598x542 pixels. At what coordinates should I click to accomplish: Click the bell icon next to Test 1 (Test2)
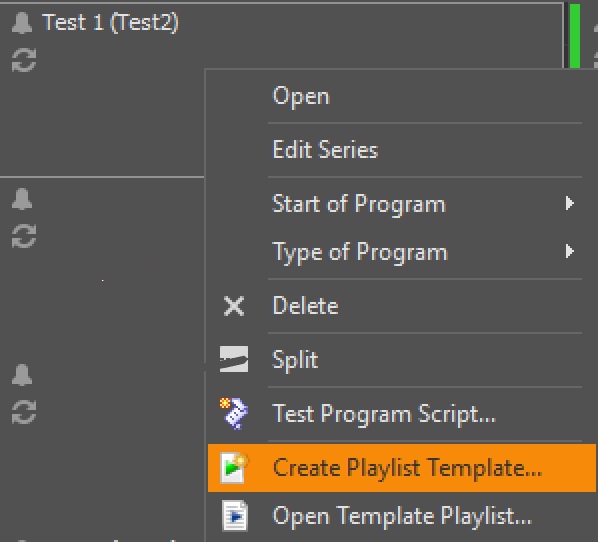[22, 23]
